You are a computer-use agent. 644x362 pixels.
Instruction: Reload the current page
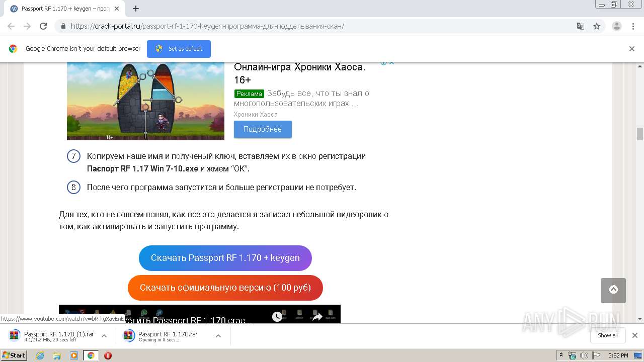(43, 26)
